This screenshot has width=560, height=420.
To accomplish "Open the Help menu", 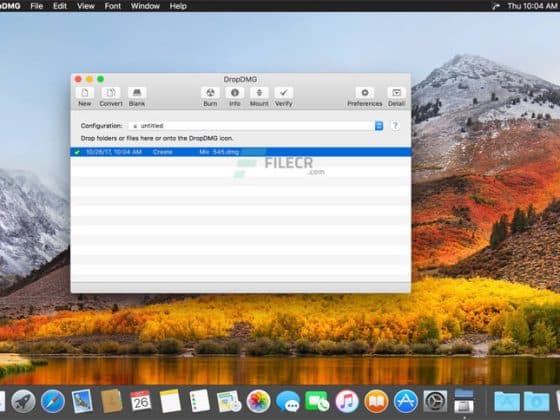I will pyautogui.click(x=178, y=6).
